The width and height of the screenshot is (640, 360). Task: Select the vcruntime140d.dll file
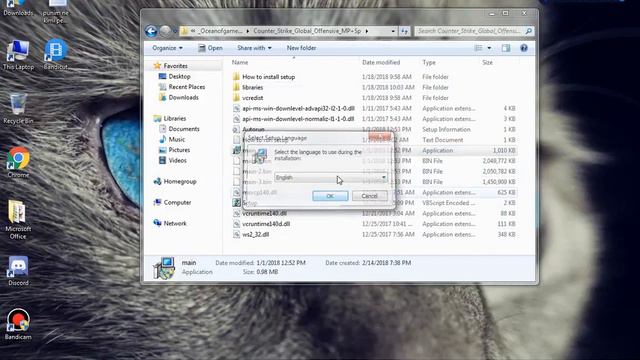(x=266, y=224)
